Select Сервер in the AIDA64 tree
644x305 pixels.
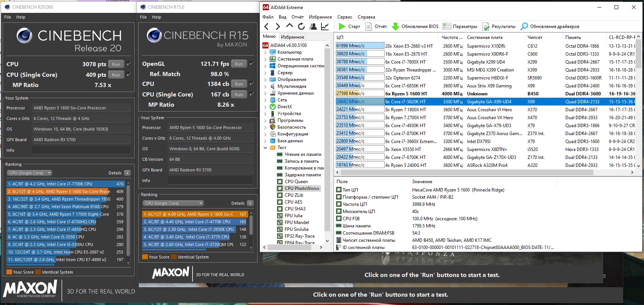coord(285,73)
